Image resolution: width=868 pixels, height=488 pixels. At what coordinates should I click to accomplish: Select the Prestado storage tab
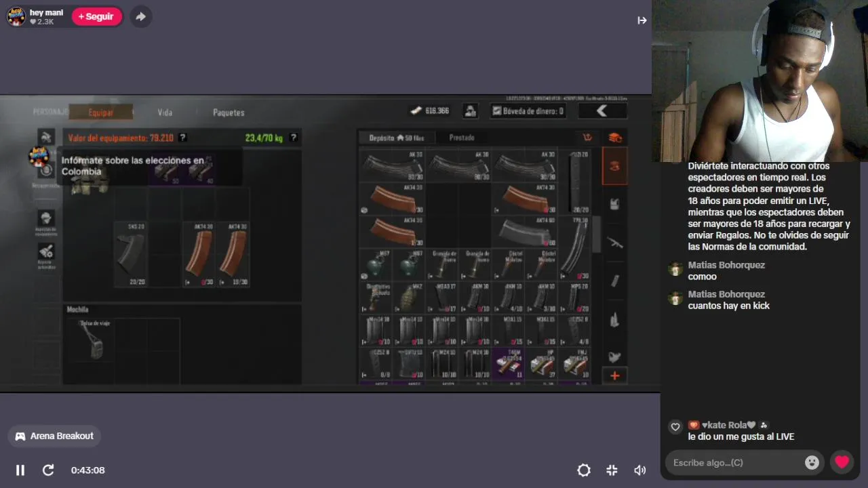(x=462, y=138)
